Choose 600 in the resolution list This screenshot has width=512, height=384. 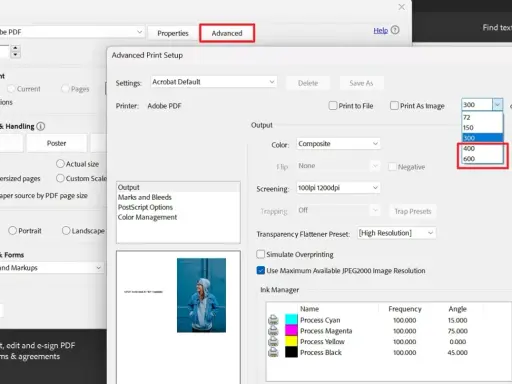[x=482, y=159]
